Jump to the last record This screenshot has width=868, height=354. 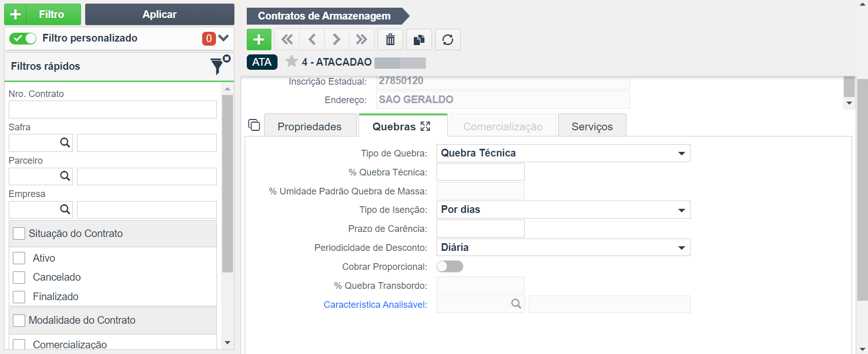361,40
